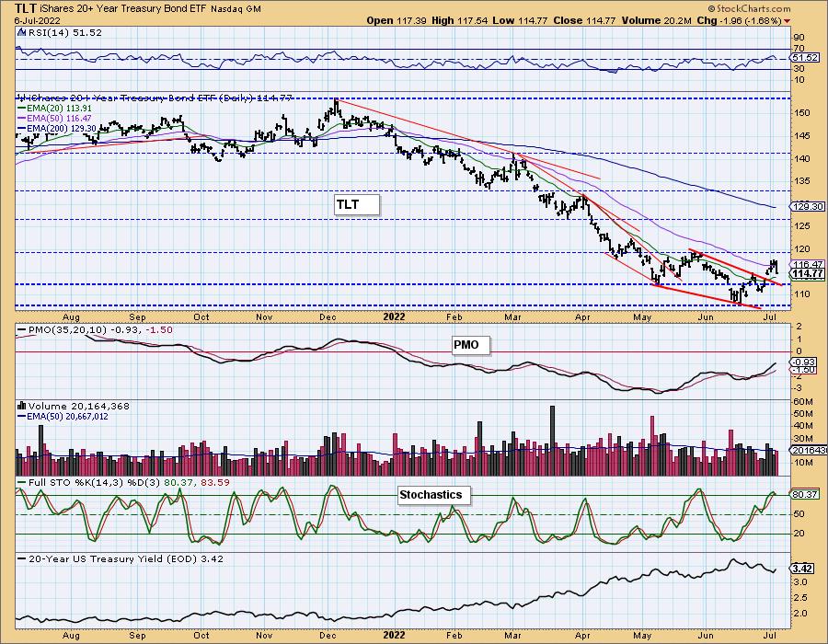Click the TLT ticker symbol title
The image size is (828, 644).
26,8
